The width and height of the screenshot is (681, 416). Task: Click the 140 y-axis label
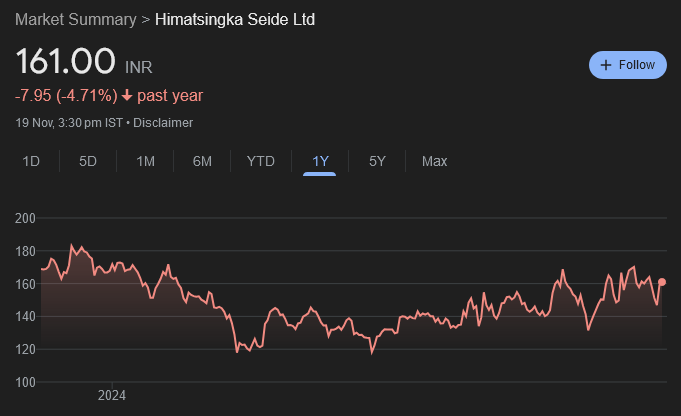tap(25, 317)
